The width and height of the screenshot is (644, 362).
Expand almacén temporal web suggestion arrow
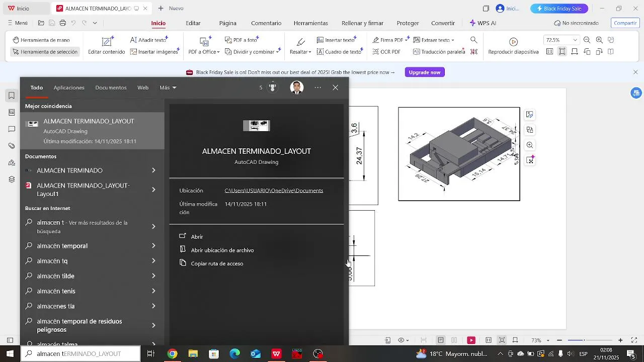(x=153, y=246)
